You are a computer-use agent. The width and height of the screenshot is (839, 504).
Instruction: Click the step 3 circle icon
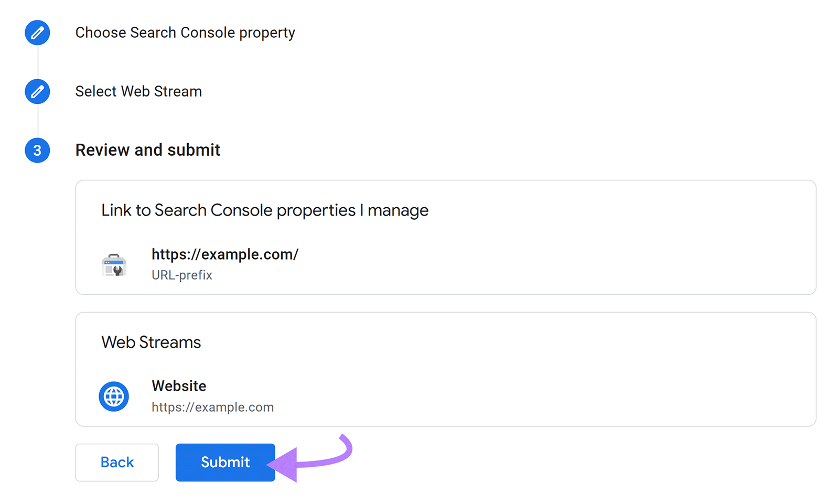coord(37,150)
